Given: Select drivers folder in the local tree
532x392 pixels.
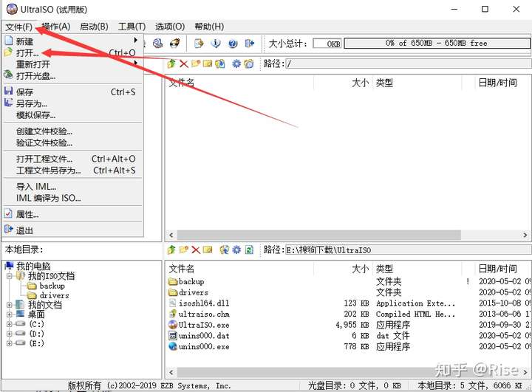Looking at the screenshot, I should [x=54, y=295].
